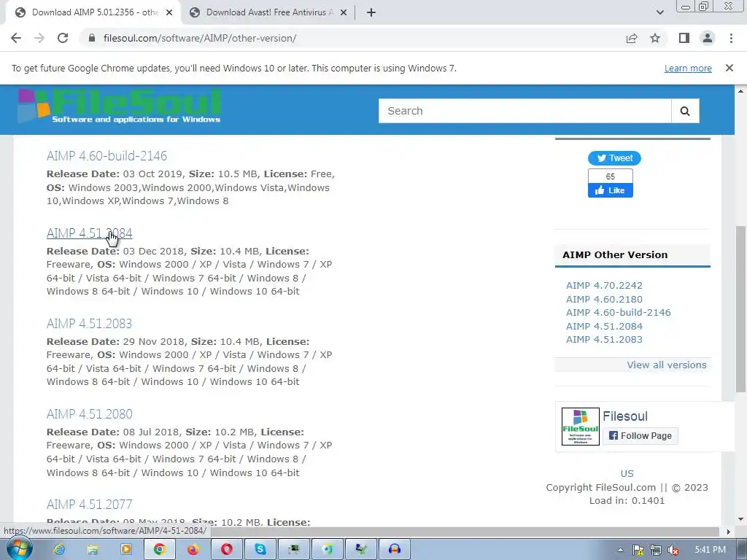Click the Learn more link
747x560 pixels.
tap(688, 68)
